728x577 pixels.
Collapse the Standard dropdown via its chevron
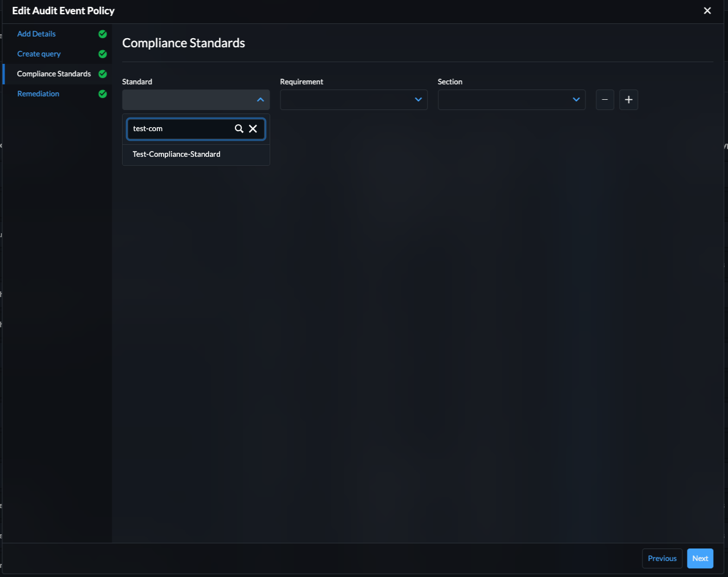(x=260, y=100)
